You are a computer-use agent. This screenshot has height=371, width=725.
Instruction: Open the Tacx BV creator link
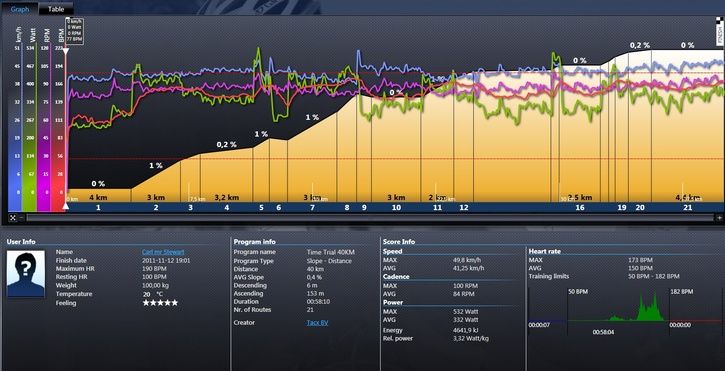point(317,322)
